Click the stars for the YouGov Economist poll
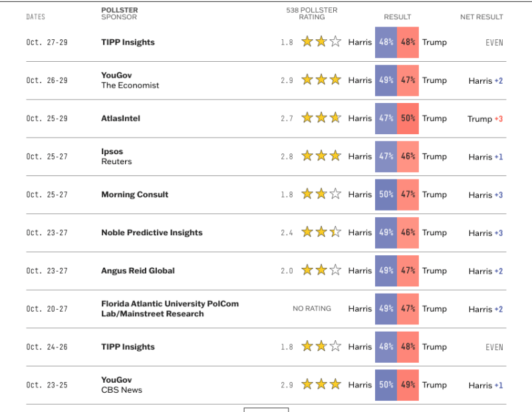532x412 pixels. click(321, 80)
